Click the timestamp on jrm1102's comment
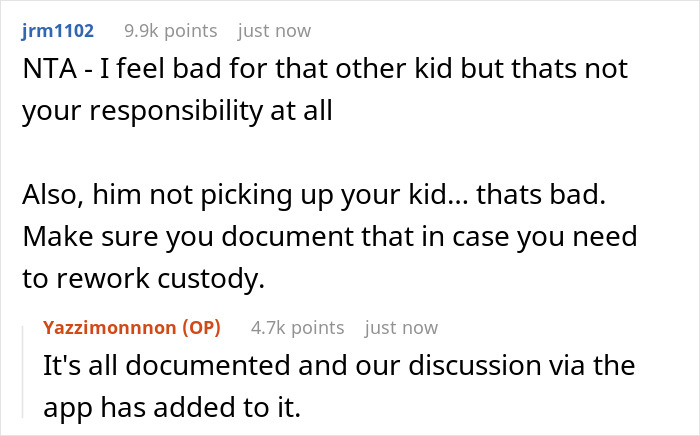The width and height of the screenshot is (700, 436). (x=274, y=31)
